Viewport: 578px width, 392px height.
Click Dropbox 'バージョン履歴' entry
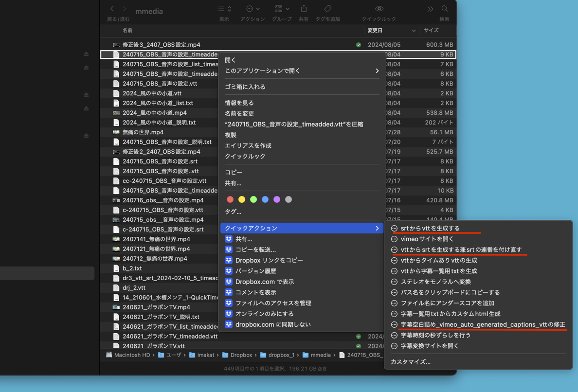tap(255, 271)
